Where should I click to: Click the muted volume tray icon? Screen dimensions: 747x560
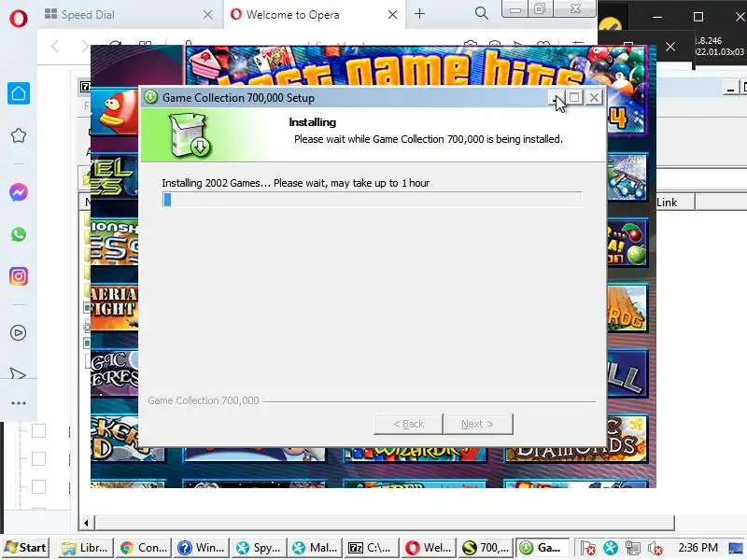tap(655, 548)
